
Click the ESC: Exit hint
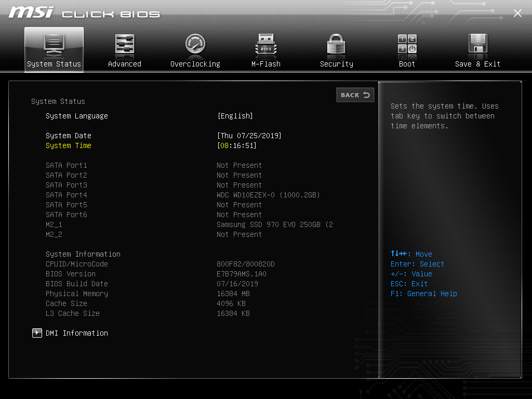click(x=409, y=284)
